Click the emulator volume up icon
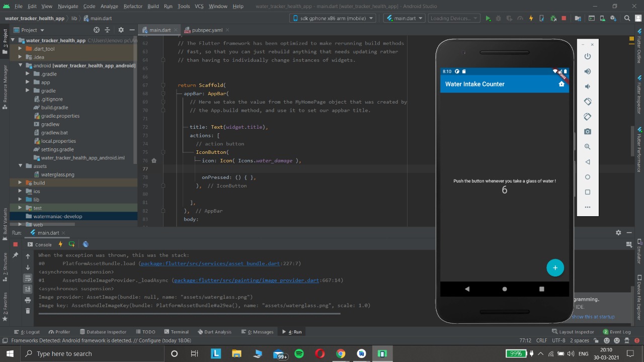Screen dimensions: 644x362 (587, 71)
